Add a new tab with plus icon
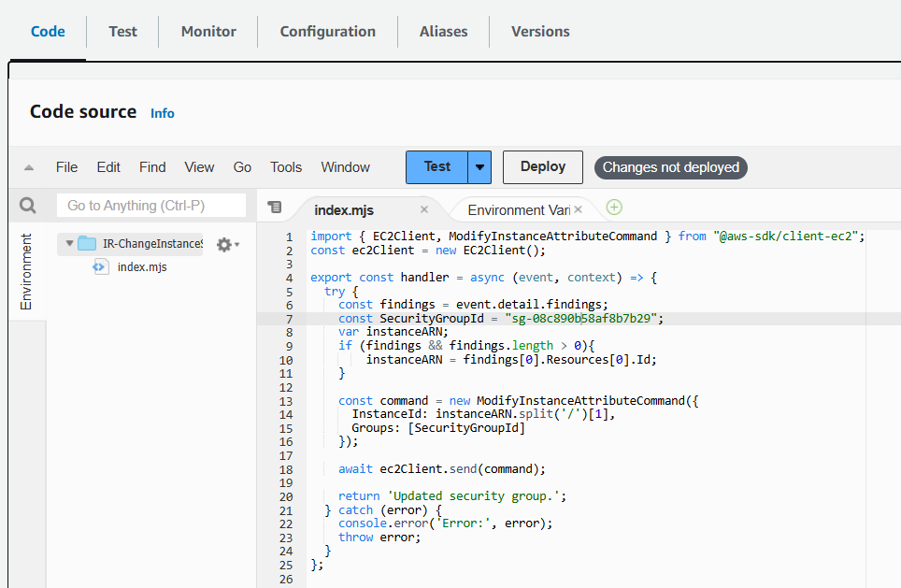 coord(614,208)
